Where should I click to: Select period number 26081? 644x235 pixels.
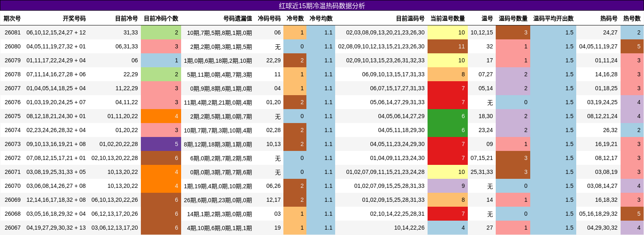click(x=13, y=32)
